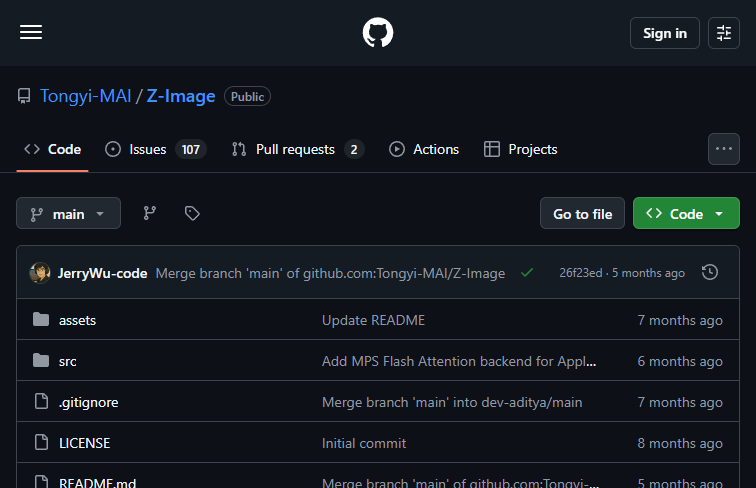Open the README.md file
Image resolution: width=756 pixels, height=488 pixels.
[x=97, y=482]
